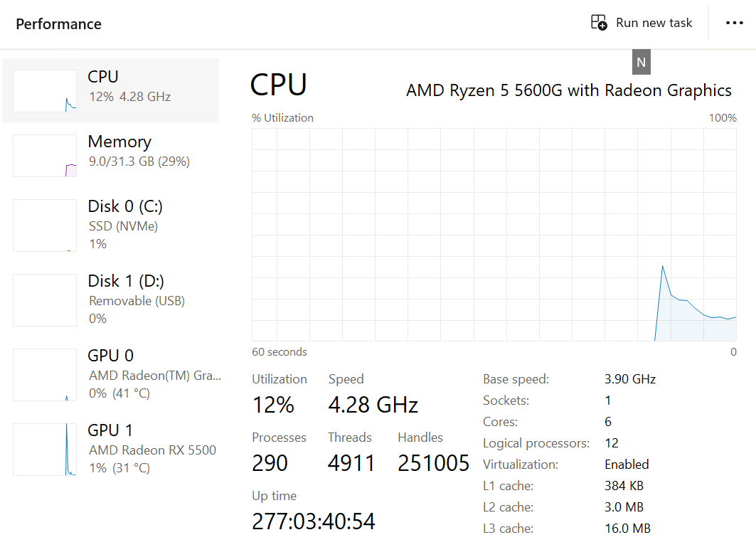Open the three-dot more options menu
The image size is (756, 557).
[x=734, y=23]
